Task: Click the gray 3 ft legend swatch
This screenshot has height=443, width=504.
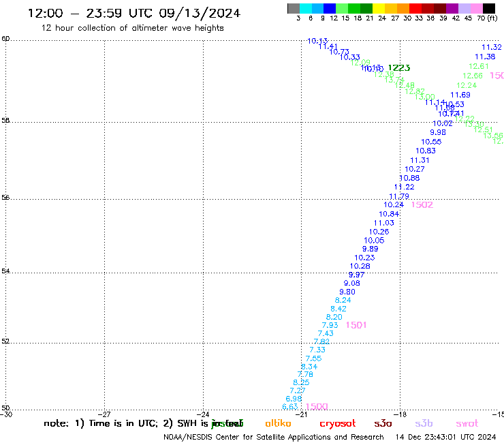Action: pos(294,8)
